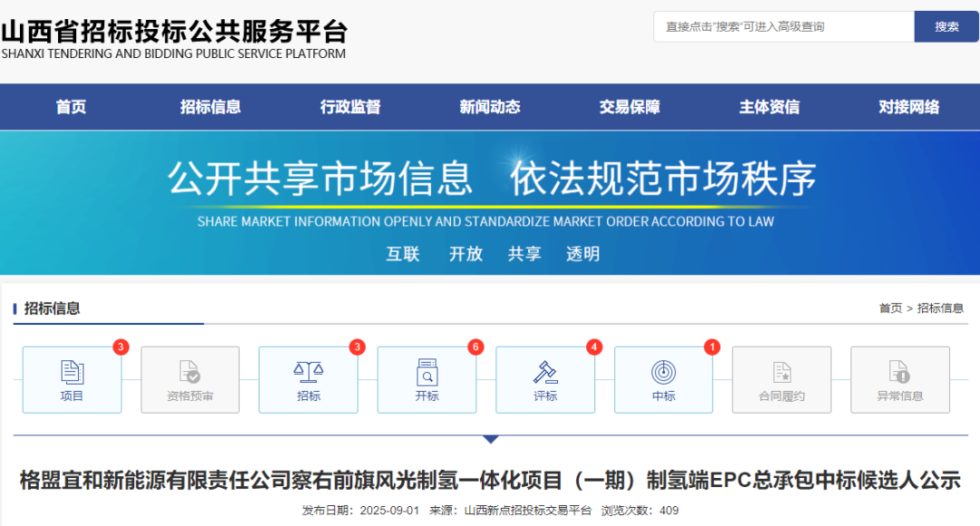This screenshot has height=526, width=980.
Task: Open the 对接网络 menu item
Action: (907, 106)
